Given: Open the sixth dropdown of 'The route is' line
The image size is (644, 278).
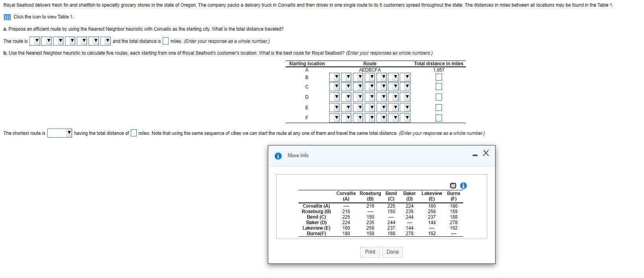Looking at the screenshot, I should coord(94,41).
